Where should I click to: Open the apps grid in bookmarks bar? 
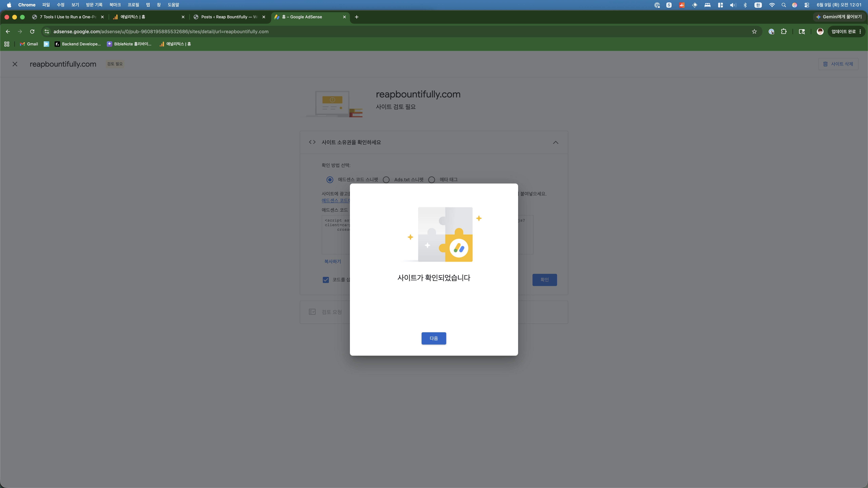7,44
